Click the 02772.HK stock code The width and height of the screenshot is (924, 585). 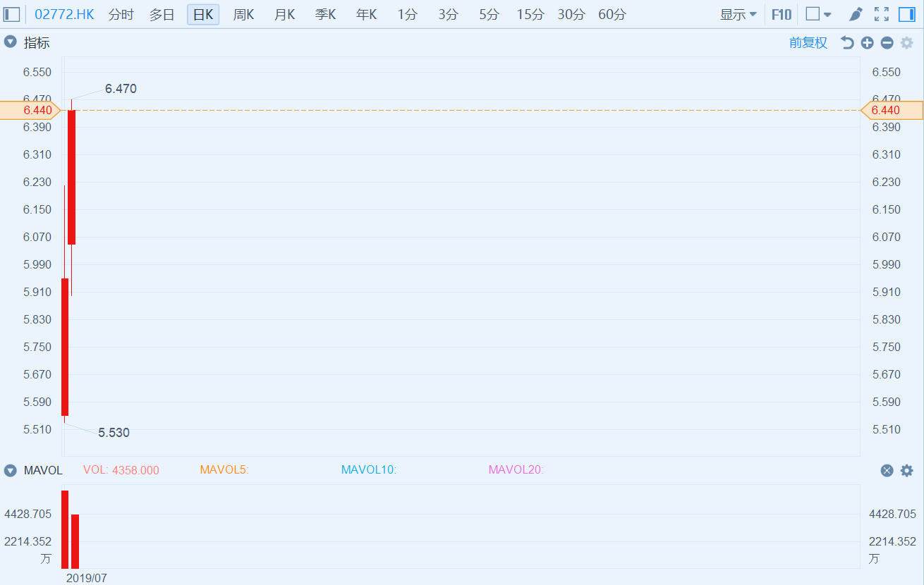[64, 14]
